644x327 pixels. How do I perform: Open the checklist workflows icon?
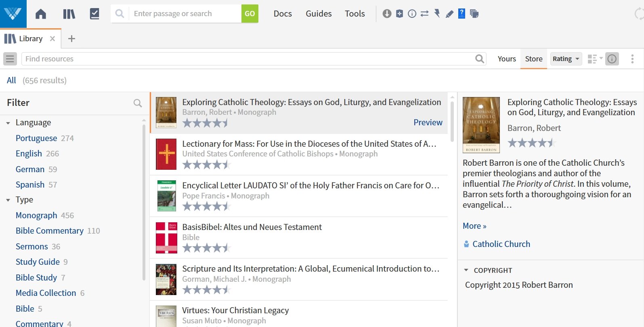pos(94,14)
